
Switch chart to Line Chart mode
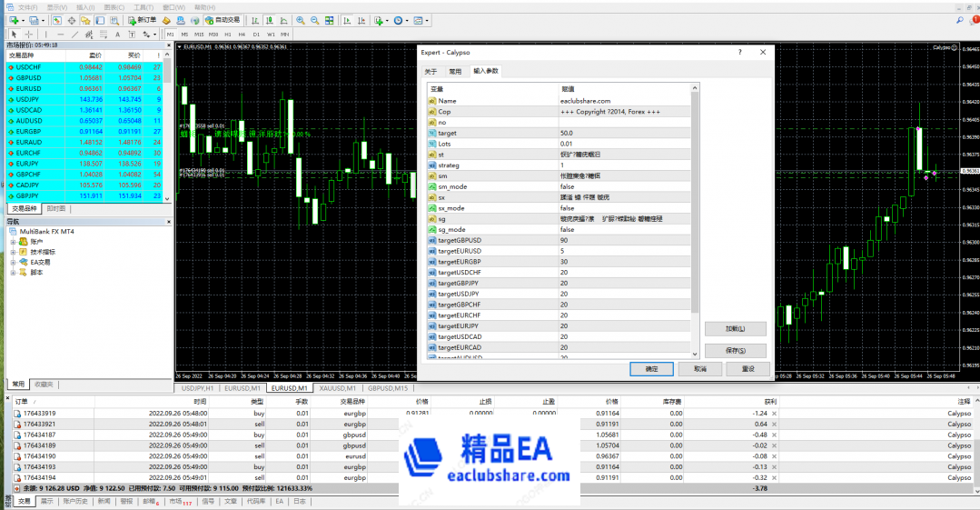[283, 21]
